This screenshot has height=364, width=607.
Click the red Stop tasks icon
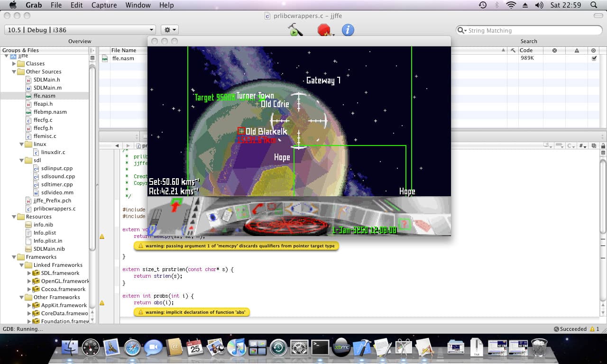(324, 30)
